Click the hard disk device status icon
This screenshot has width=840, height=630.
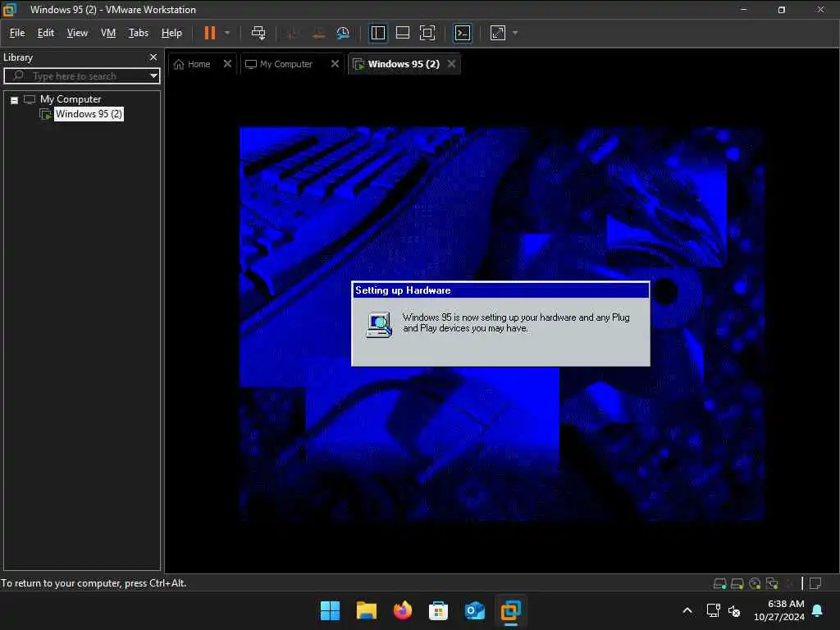point(720,583)
